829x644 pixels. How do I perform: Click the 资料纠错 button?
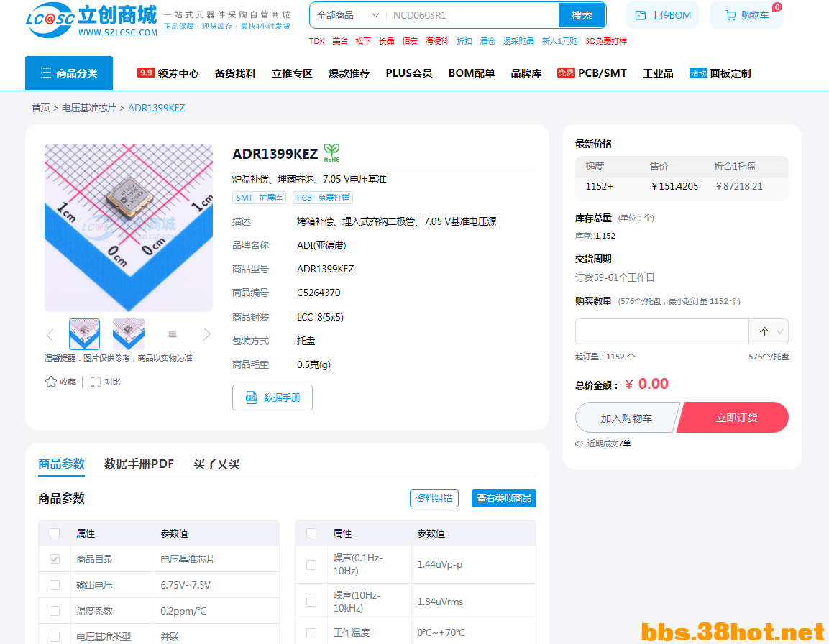click(x=434, y=498)
